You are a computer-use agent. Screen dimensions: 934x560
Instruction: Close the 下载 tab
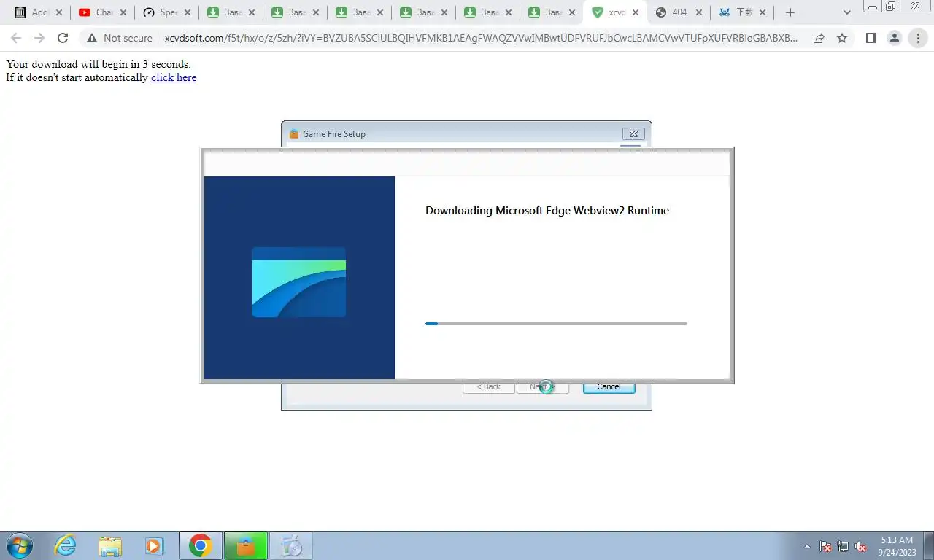click(763, 12)
